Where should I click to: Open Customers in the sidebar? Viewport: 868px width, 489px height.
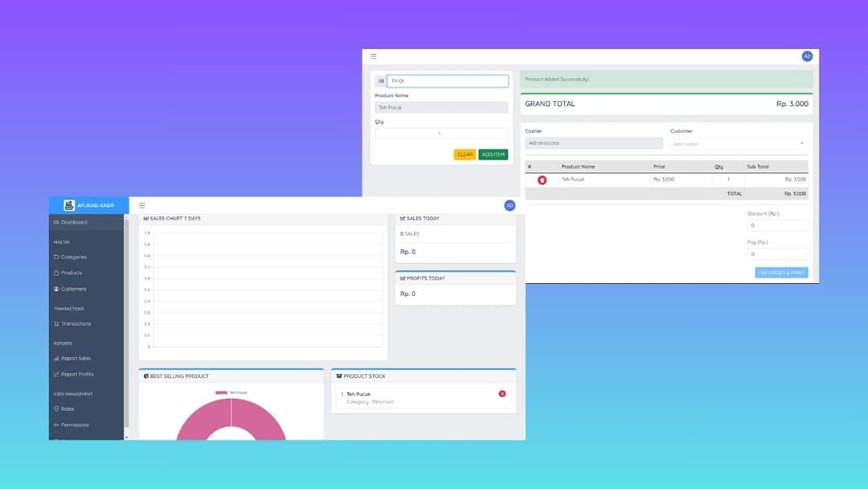pyautogui.click(x=86, y=289)
